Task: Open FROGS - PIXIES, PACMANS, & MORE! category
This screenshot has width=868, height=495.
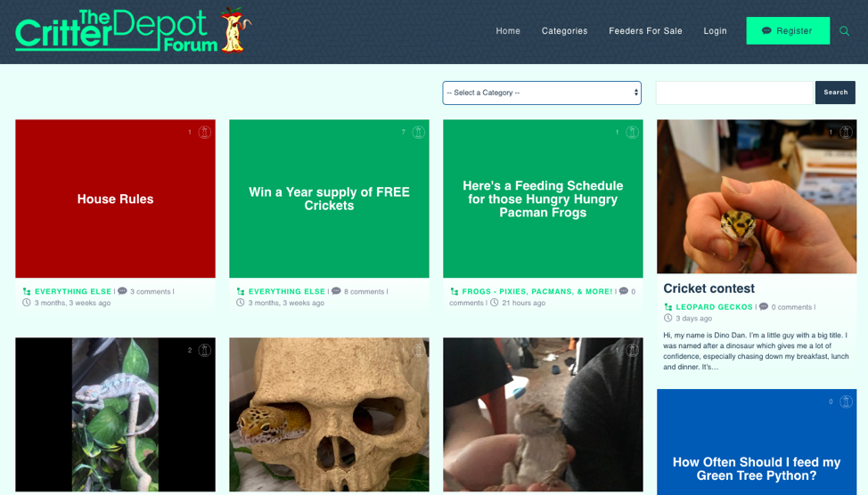Action: coord(537,291)
